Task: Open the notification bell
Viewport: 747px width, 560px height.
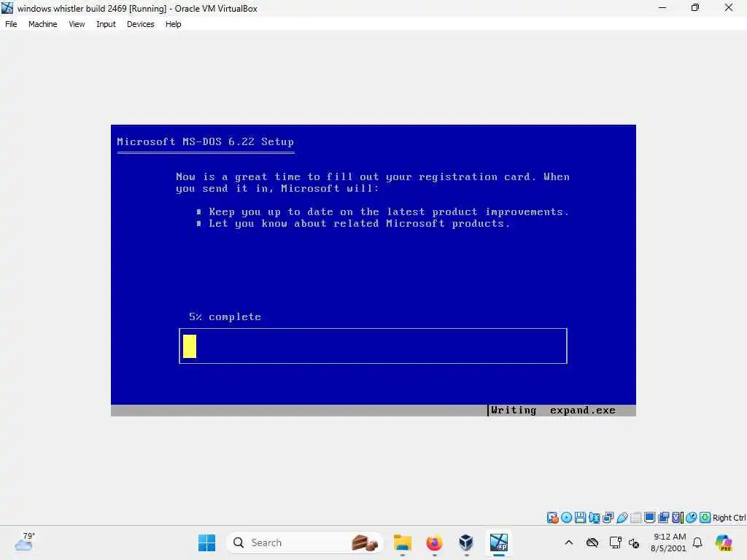Action: click(x=697, y=542)
